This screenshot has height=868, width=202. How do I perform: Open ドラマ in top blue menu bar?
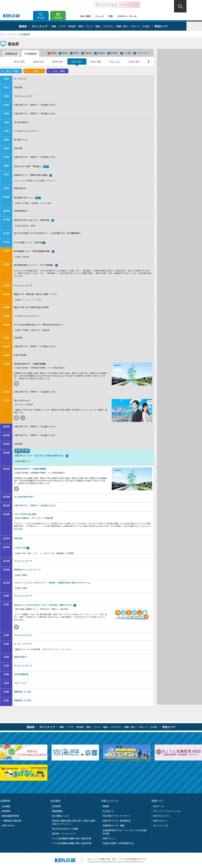[x=62, y=26]
